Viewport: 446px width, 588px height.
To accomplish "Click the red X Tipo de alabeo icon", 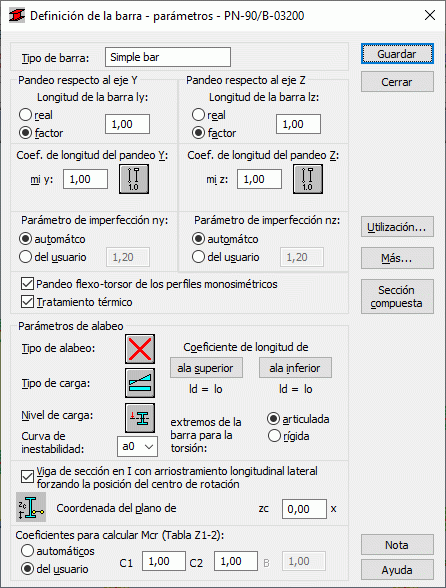I will coord(140,349).
